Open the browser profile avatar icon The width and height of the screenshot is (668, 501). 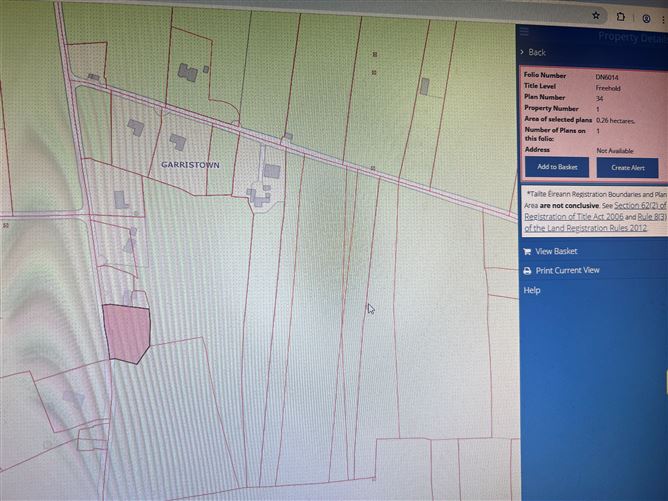[646, 19]
